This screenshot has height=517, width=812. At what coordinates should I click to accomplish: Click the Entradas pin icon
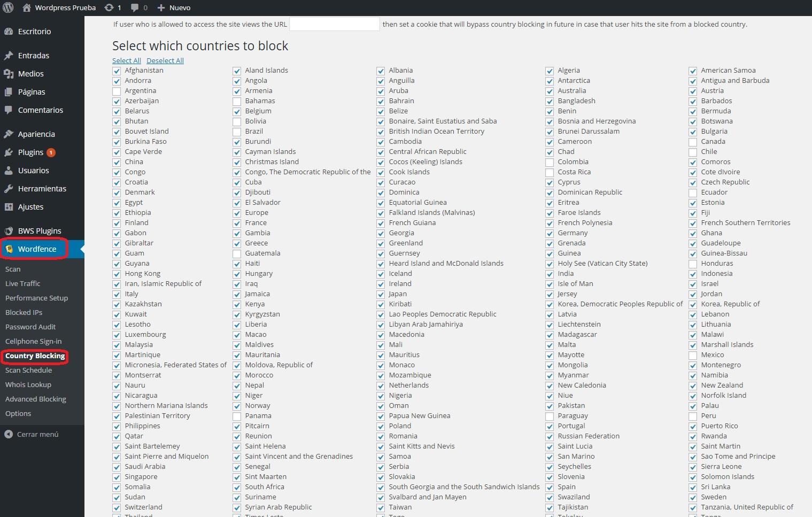pyautogui.click(x=9, y=56)
